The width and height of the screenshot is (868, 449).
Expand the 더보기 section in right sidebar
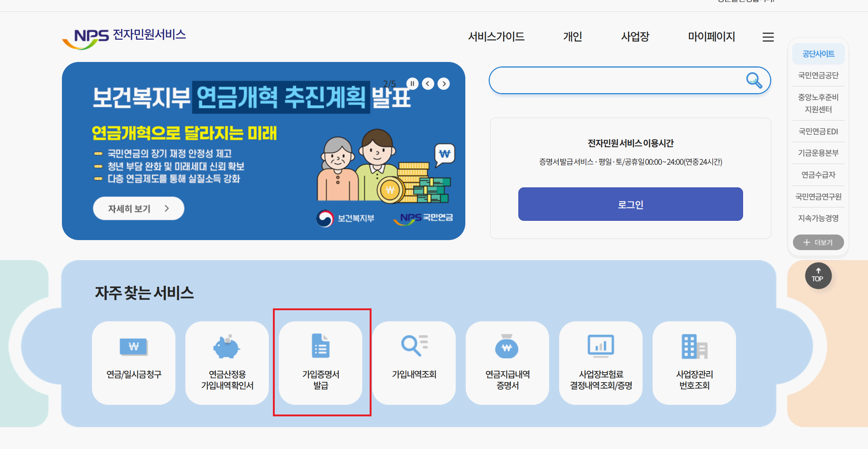[818, 242]
